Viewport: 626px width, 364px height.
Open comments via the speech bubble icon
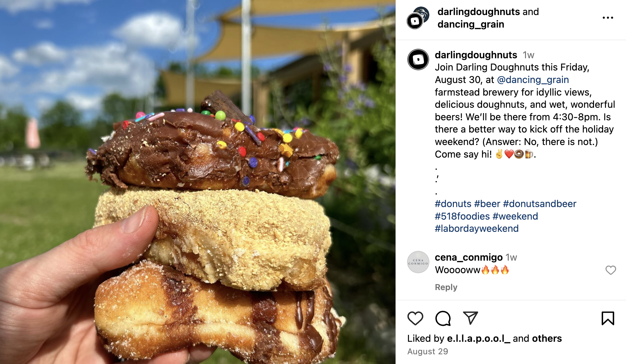click(443, 318)
